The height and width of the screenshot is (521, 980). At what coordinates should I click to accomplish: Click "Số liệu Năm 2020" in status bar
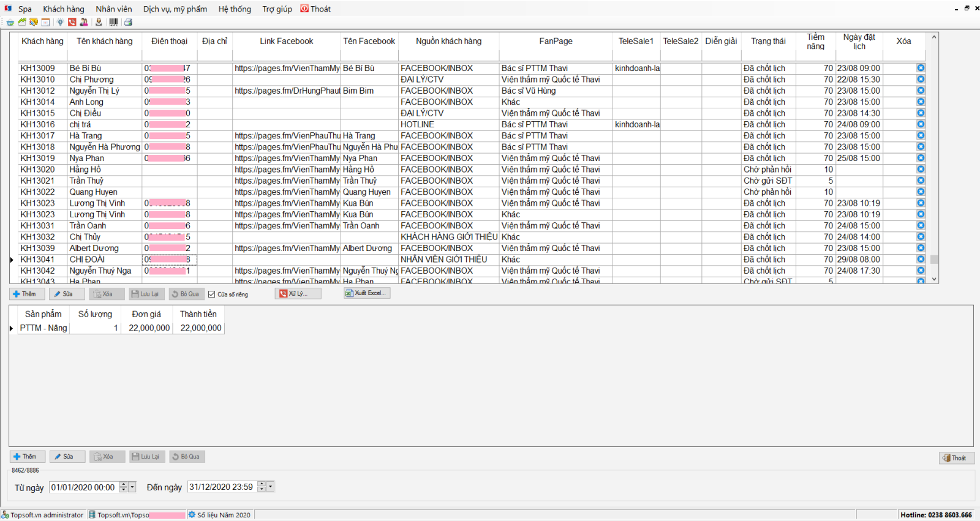(219, 515)
